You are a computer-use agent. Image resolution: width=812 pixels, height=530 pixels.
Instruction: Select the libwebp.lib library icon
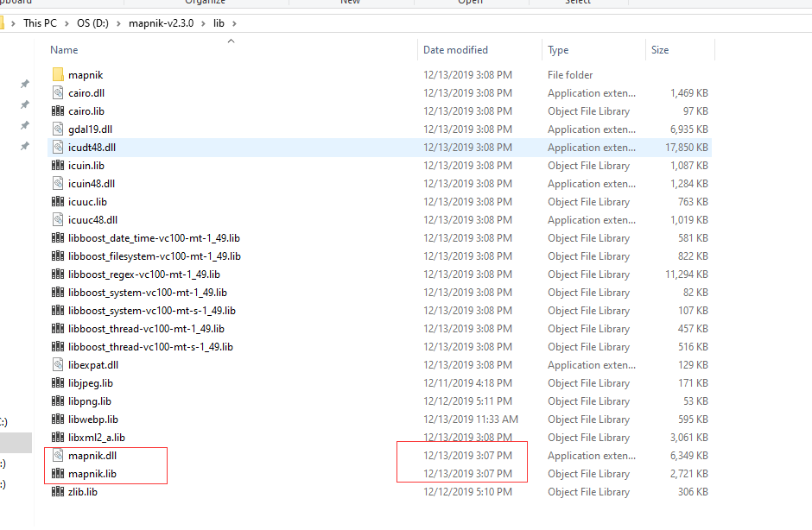coord(56,419)
